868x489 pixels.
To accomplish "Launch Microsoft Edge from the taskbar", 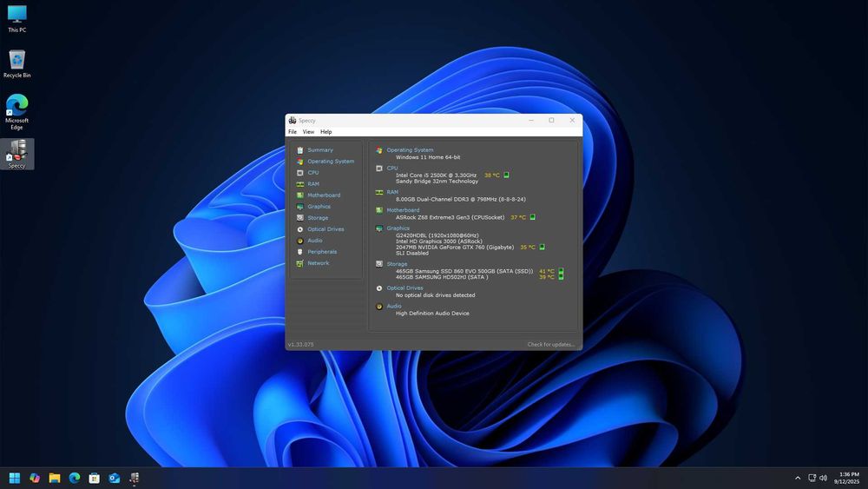I will pyautogui.click(x=74, y=478).
